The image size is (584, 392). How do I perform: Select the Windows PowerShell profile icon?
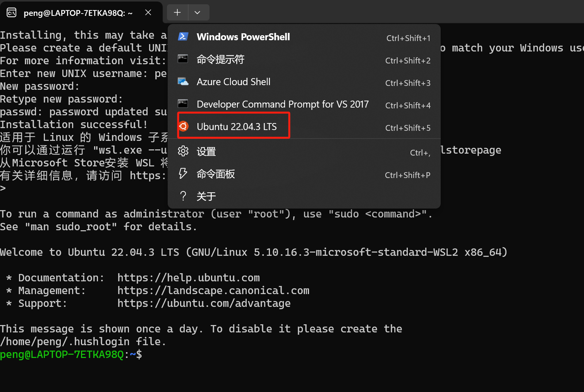(183, 37)
